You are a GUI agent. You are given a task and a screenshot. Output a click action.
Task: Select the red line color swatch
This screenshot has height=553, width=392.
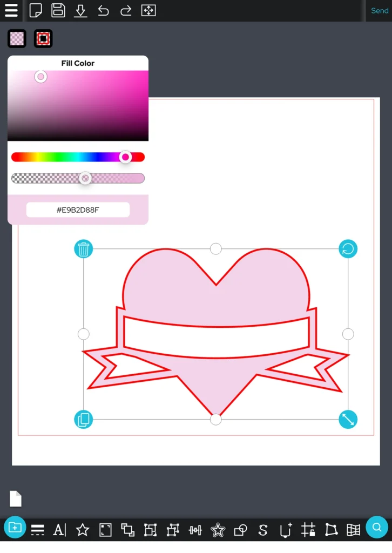(43, 38)
